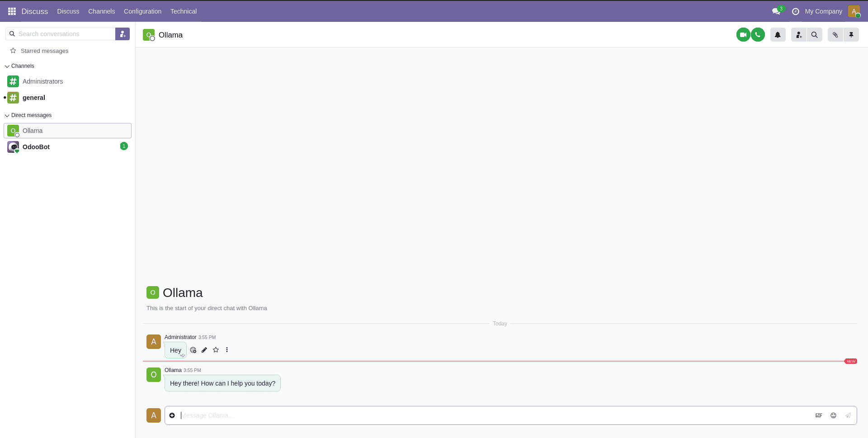Open the general channel
The image size is (868, 438).
click(33, 98)
